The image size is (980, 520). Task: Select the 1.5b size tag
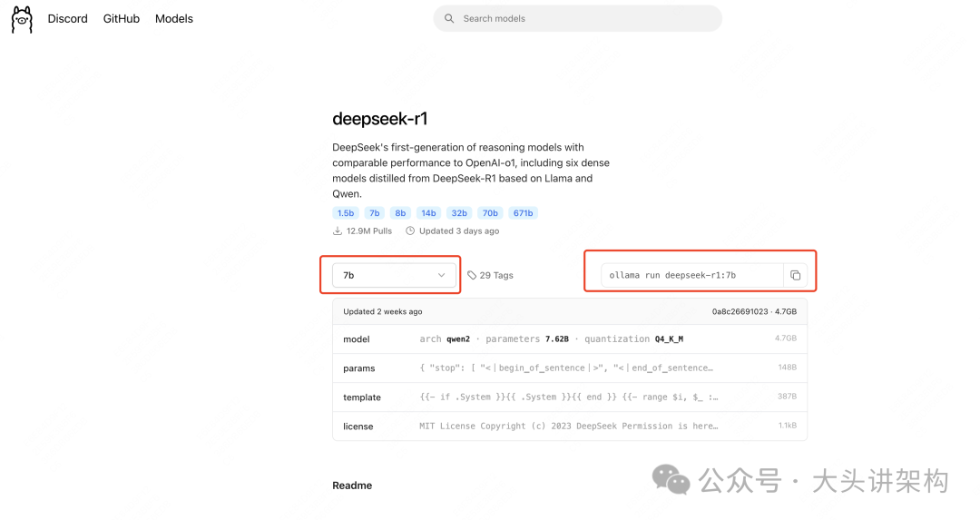(346, 213)
